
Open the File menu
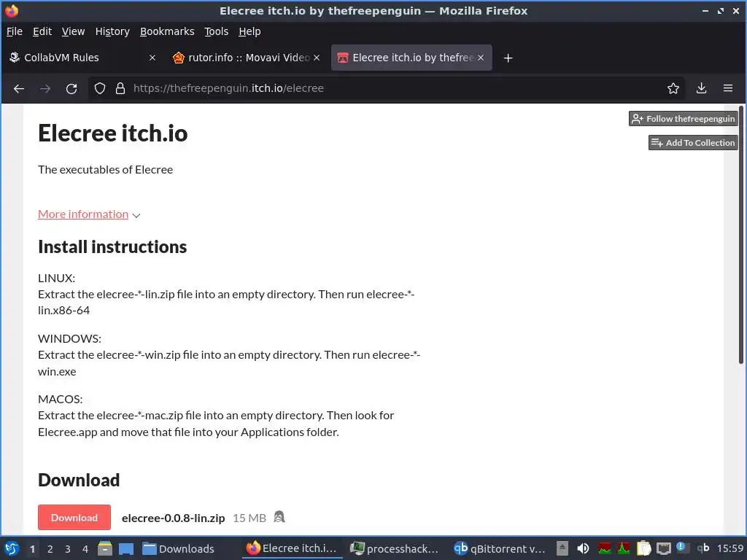[15, 31]
